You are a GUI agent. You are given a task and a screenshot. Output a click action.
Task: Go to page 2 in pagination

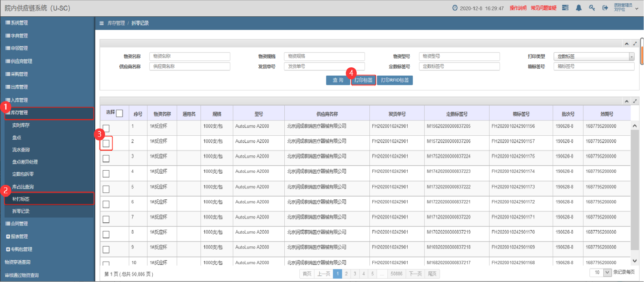click(x=346, y=274)
